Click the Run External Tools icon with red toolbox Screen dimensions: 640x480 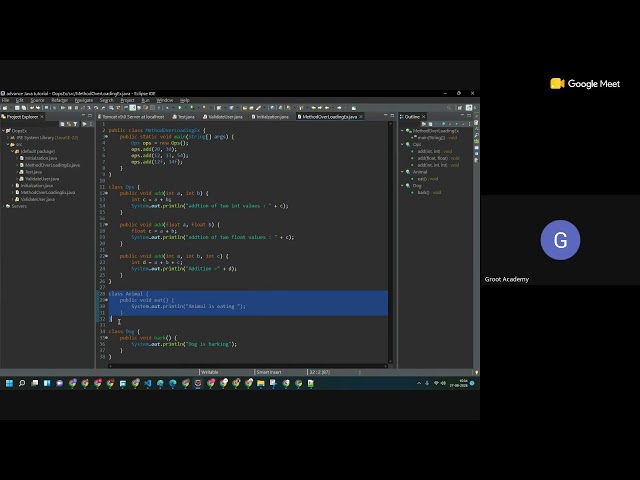point(204,108)
